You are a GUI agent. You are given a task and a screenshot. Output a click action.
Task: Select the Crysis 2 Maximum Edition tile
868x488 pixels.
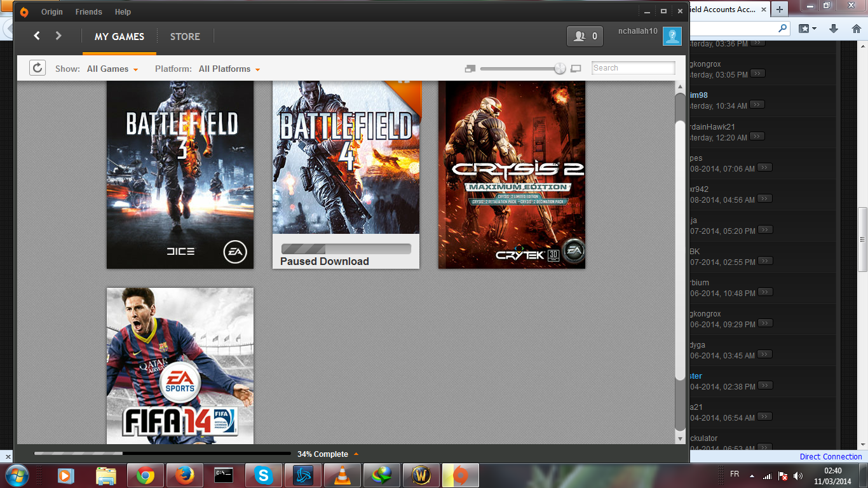coord(512,175)
